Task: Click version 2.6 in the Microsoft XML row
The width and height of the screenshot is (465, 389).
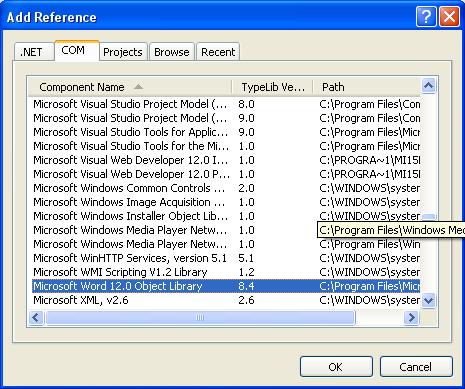Action: [x=246, y=300]
